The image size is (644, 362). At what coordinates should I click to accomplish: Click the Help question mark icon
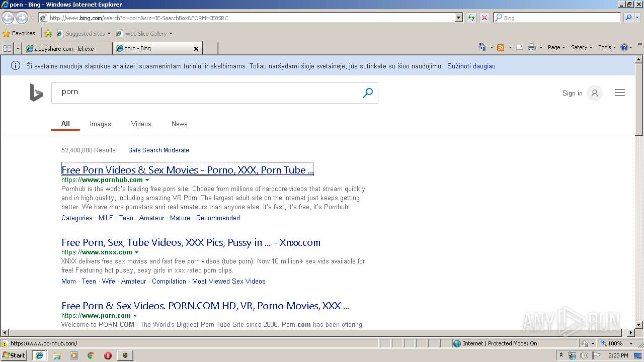pyautogui.click(x=624, y=47)
